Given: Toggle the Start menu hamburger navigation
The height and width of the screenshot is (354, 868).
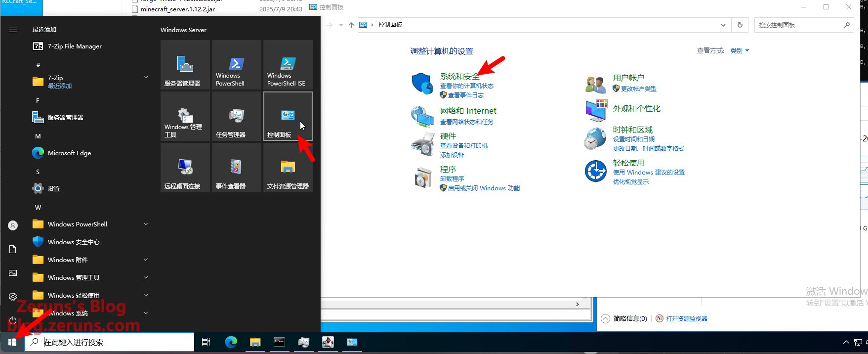Looking at the screenshot, I should [x=13, y=30].
